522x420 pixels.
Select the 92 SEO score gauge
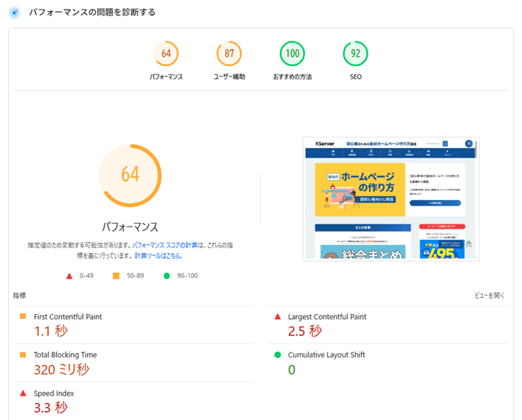click(x=356, y=53)
